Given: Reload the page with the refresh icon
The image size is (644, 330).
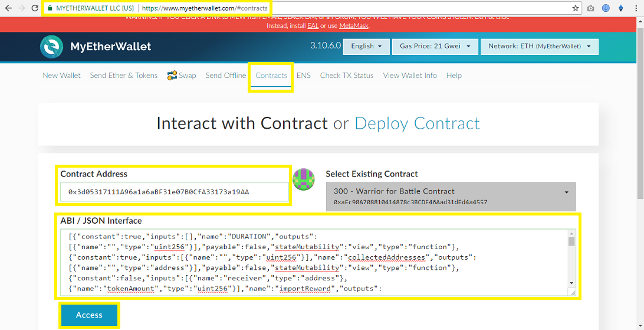Looking at the screenshot, I should click(x=35, y=8).
